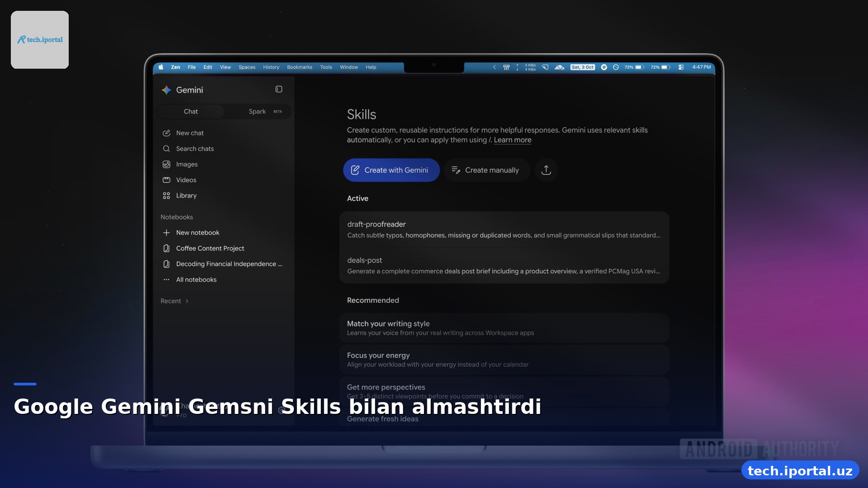Open the Spaces menu
The image size is (868, 488).
[x=247, y=67]
